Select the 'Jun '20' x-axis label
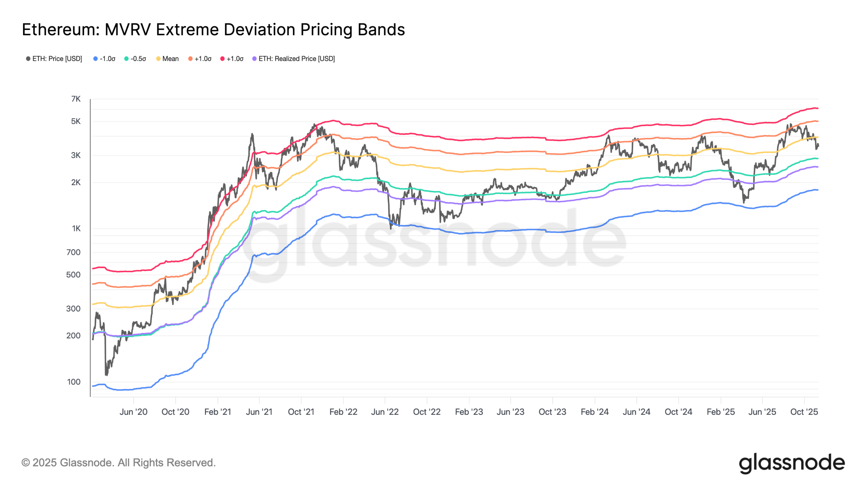 [133, 412]
